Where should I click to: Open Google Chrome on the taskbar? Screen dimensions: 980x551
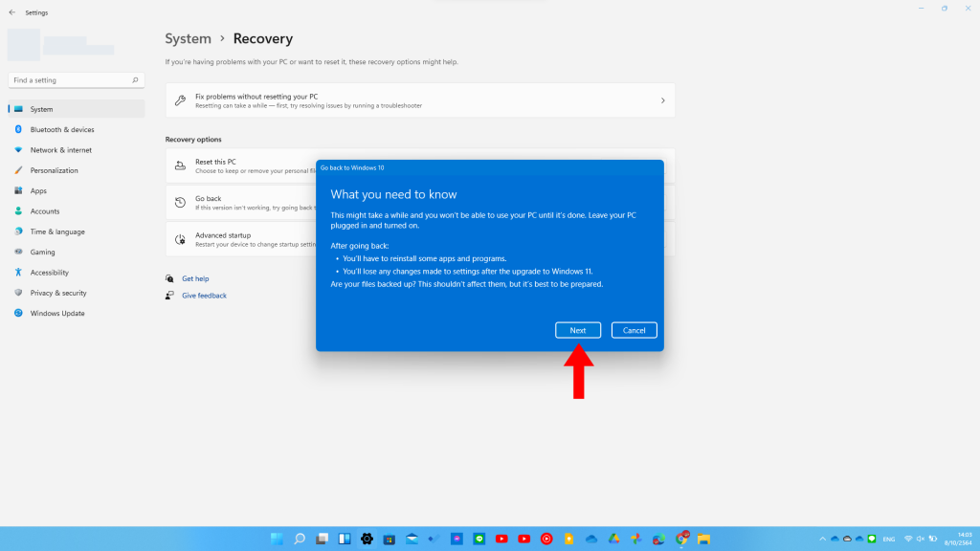pyautogui.click(x=681, y=539)
